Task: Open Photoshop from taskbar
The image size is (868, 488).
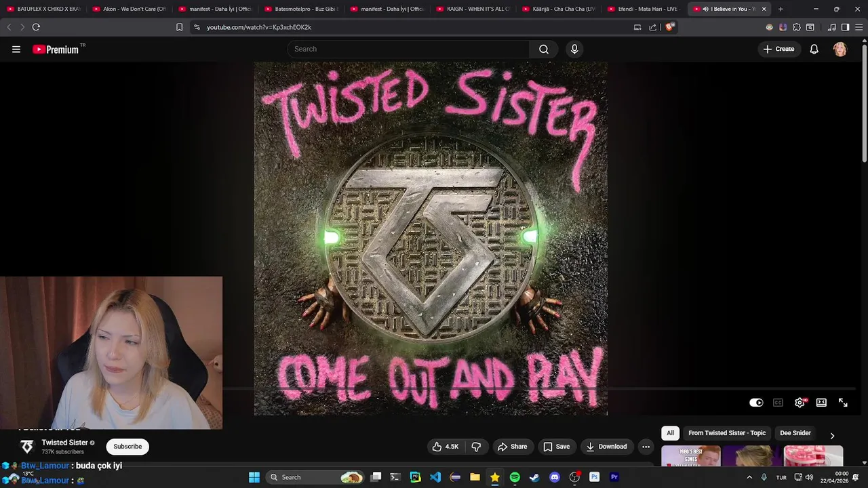Action: click(595, 477)
